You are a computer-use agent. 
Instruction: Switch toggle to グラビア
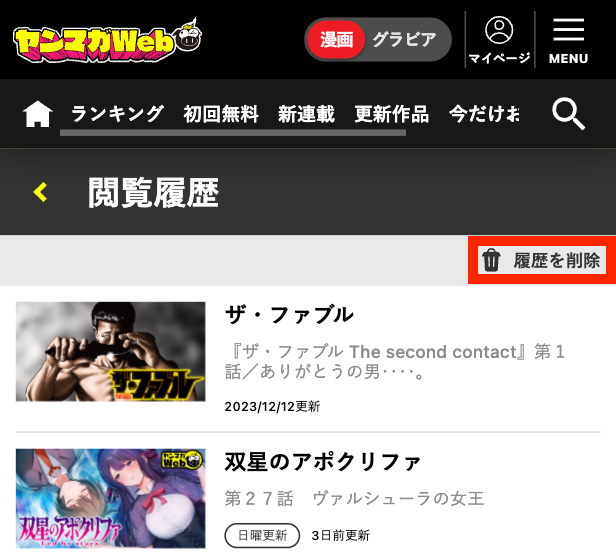[x=405, y=40]
